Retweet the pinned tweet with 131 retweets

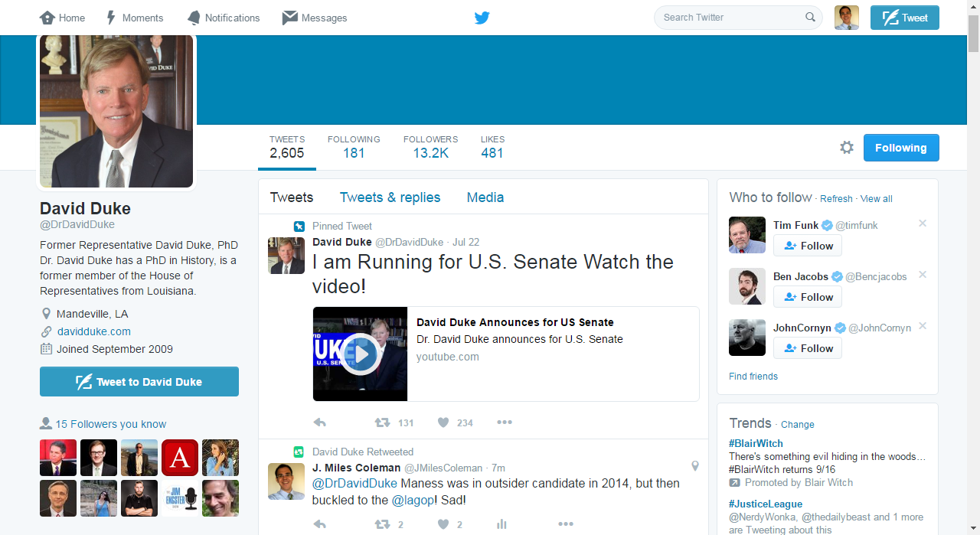pyautogui.click(x=382, y=422)
